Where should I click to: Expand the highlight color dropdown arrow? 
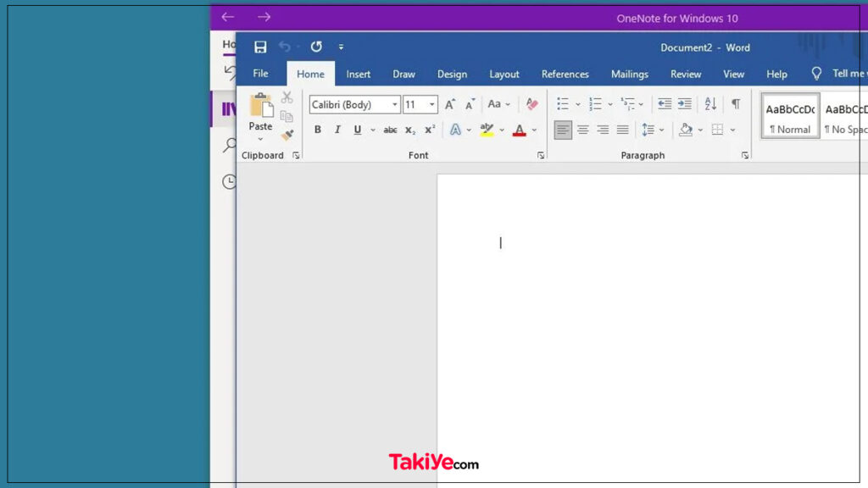click(x=502, y=130)
